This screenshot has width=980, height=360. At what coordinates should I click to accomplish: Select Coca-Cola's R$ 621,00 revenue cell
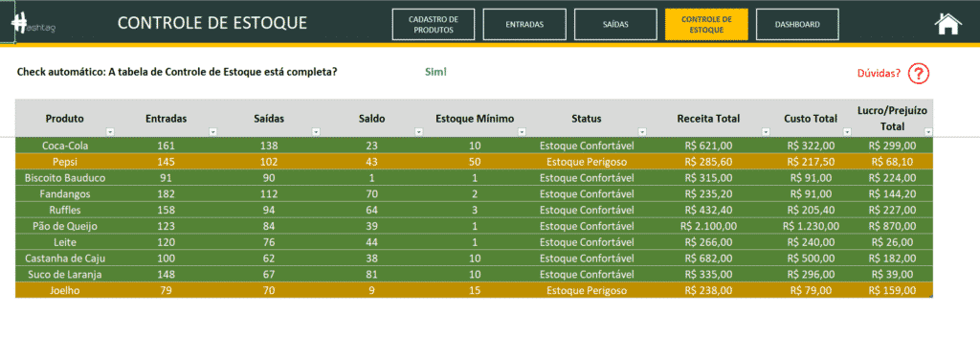(709, 146)
